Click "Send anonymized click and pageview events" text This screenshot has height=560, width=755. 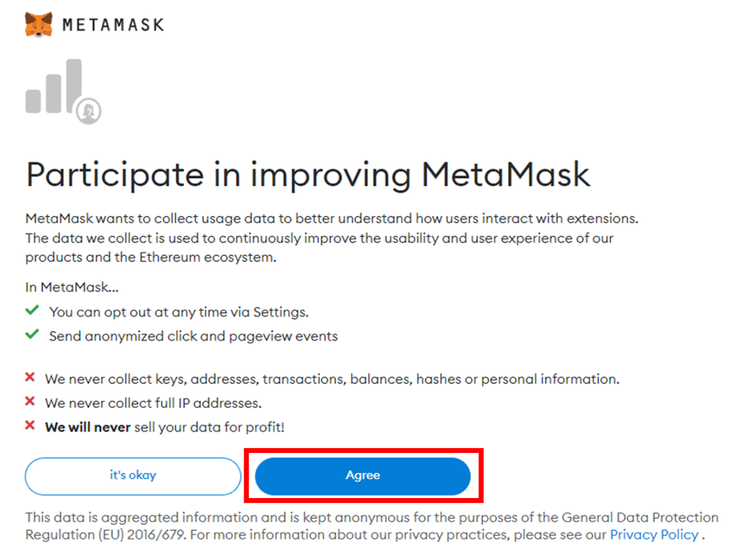[x=193, y=336]
